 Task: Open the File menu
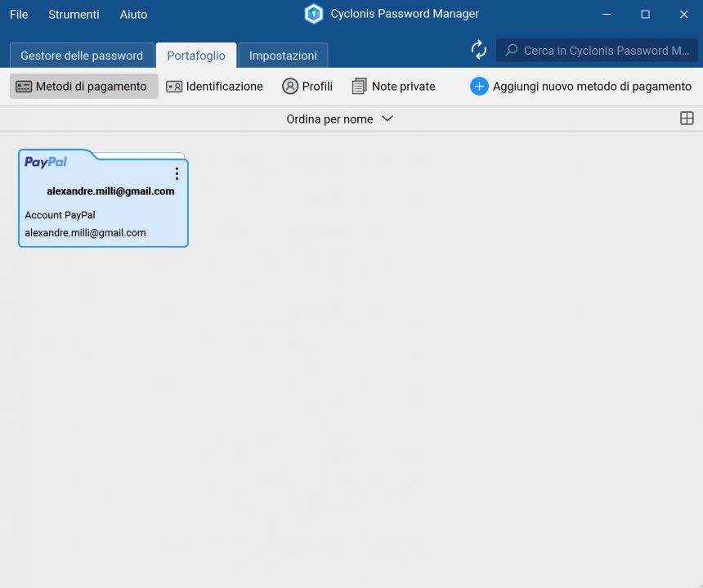point(19,15)
